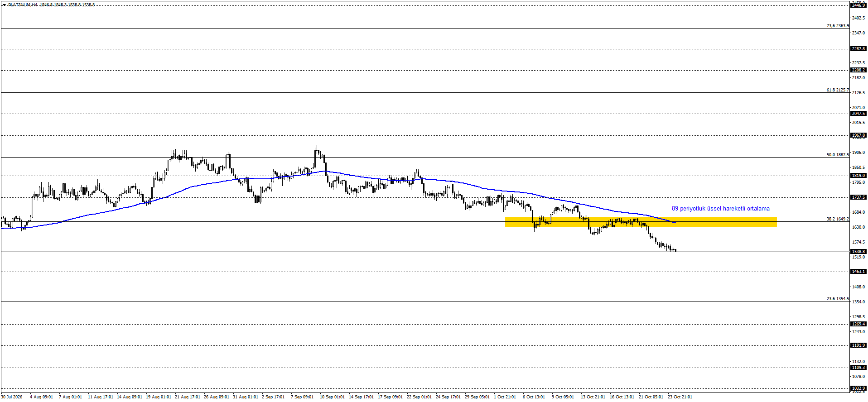Select the PLATINUM,H4 chart title text
This screenshot has height=402, width=868.
[x=23, y=5]
